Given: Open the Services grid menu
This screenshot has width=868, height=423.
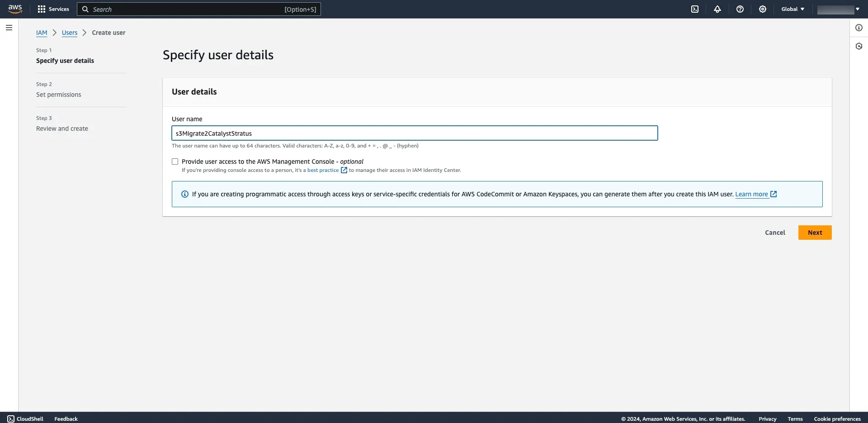Looking at the screenshot, I should pos(53,9).
